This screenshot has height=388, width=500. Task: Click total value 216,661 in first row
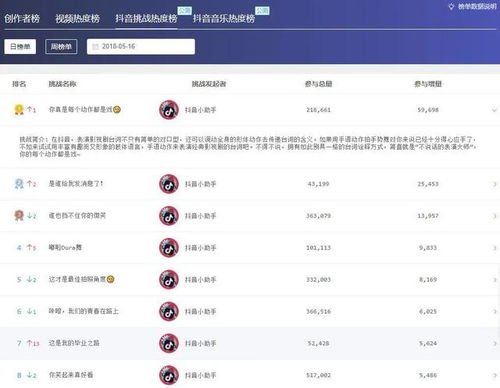318,110
